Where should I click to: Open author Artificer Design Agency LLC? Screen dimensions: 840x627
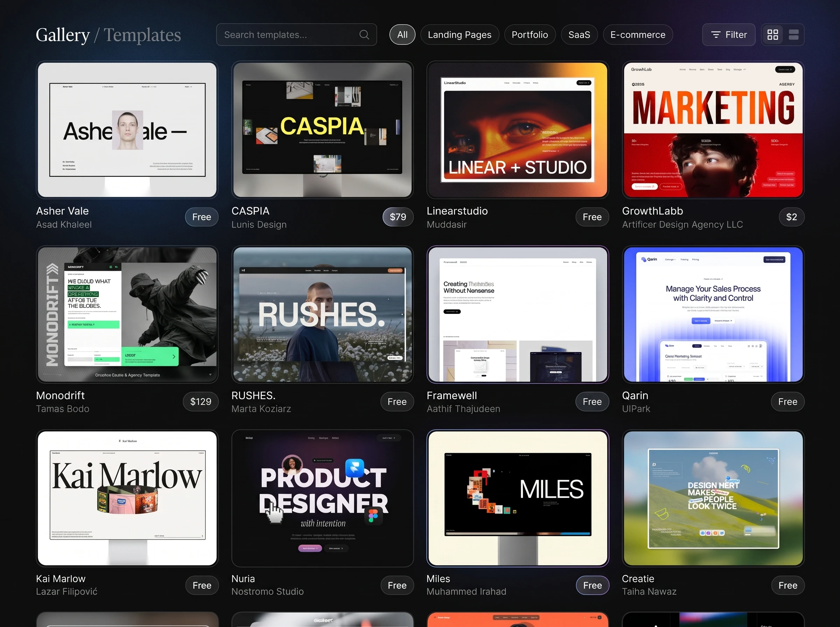coord(682,224)
